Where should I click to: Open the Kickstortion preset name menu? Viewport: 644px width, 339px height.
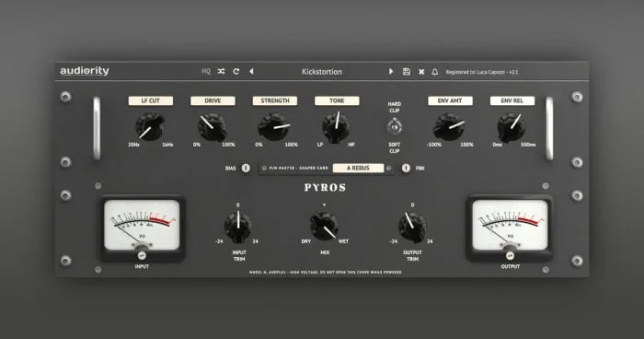point(322,72)
